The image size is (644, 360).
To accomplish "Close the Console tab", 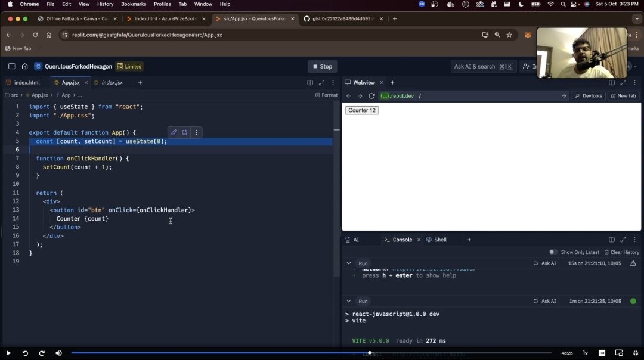I will click(x=419, y=240).
